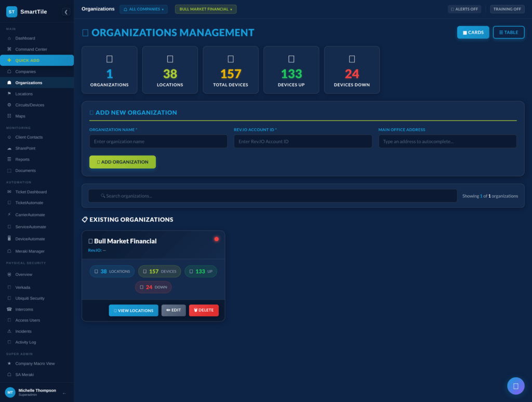The image size is (532, 402).
Task: Click the 157 DEVICES badge
Action: click(159, 272)
